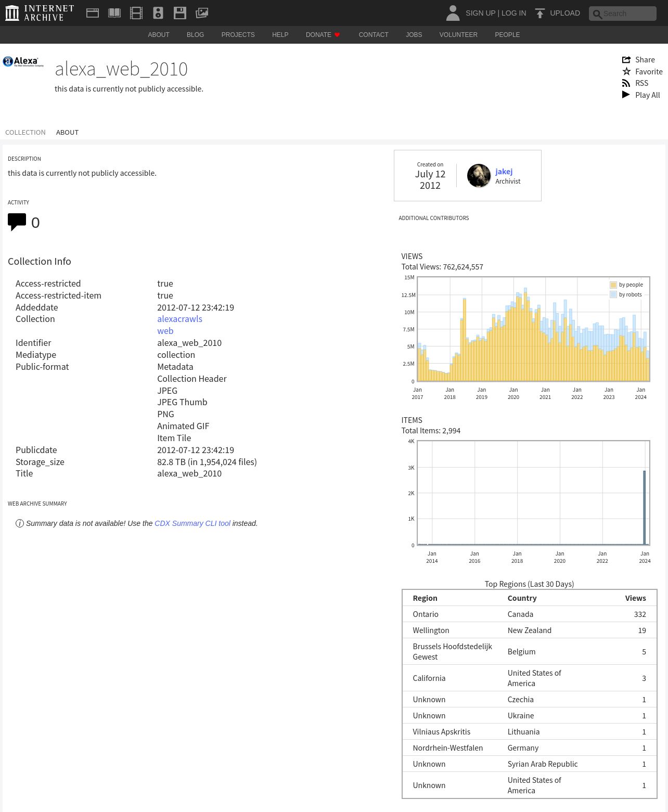Screen dimensions: 668x812
Task: Click the UPLOAD text link
Action: (x=565, y=13)
